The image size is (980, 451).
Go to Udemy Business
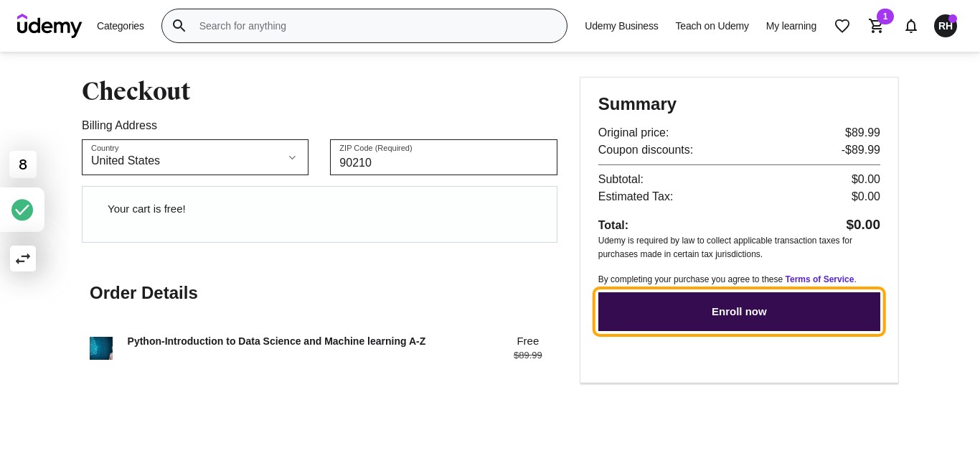coord(621,26)
